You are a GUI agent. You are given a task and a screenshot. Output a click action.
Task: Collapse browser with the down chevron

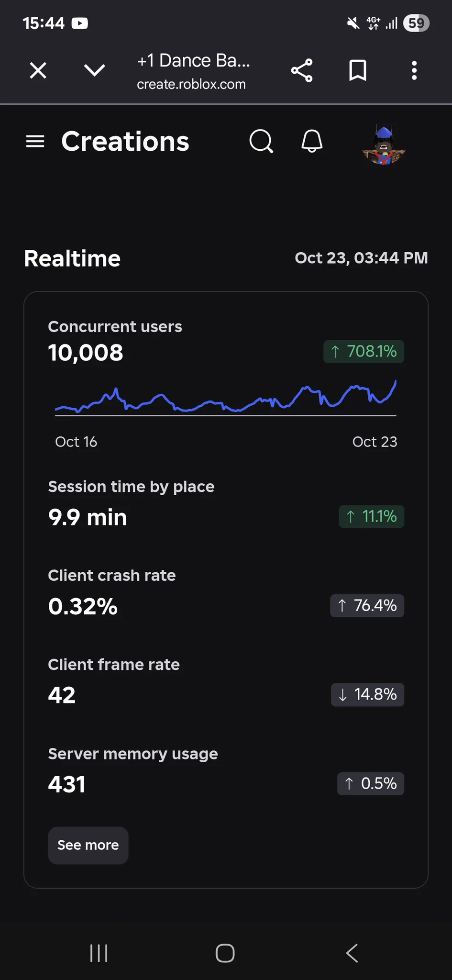click(94, 70)
